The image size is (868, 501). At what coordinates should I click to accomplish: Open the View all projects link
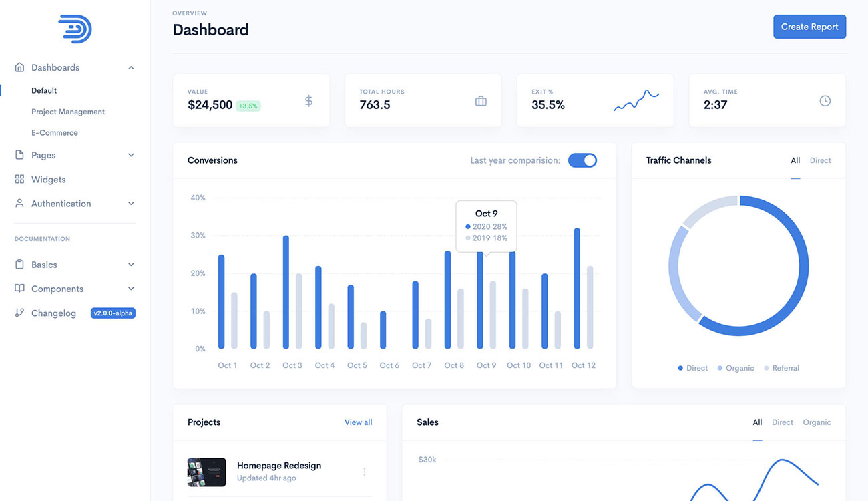[x=358, y=422]
